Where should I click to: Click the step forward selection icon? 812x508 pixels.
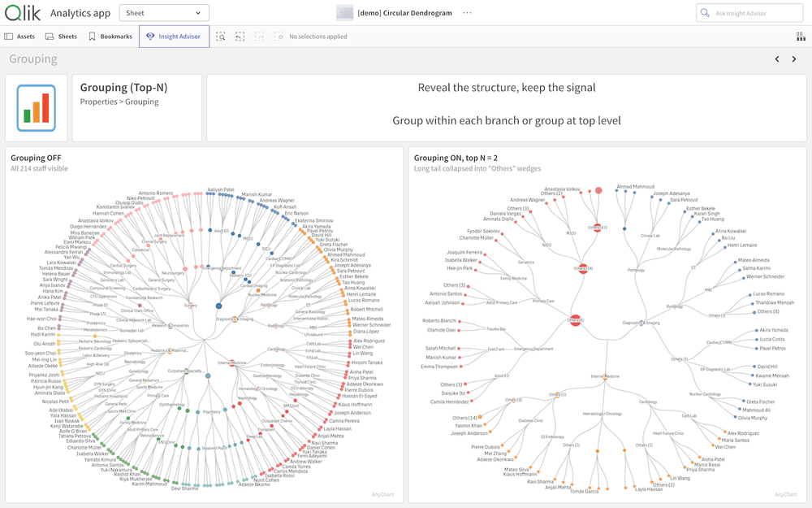coord(260,37)
